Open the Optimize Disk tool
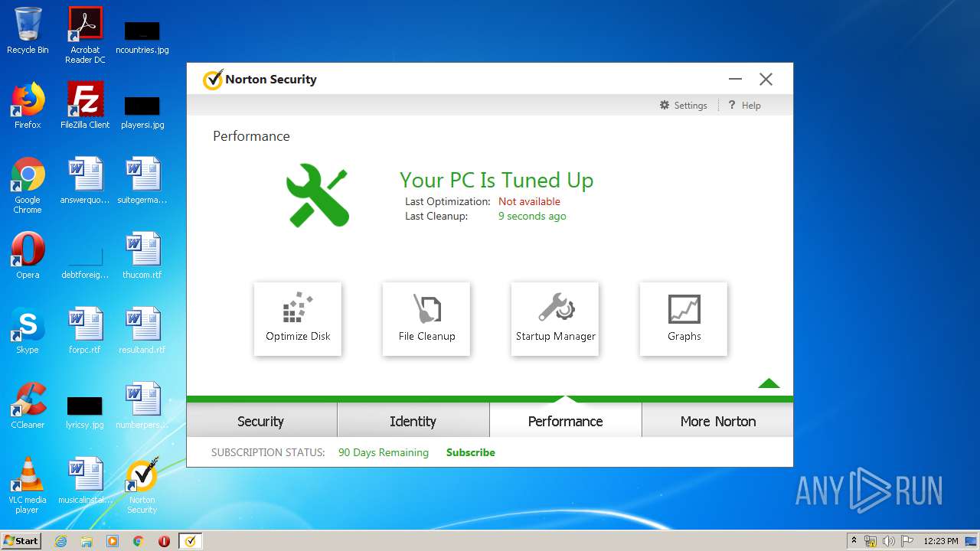980x551 pixels. [x=298, y=319]
